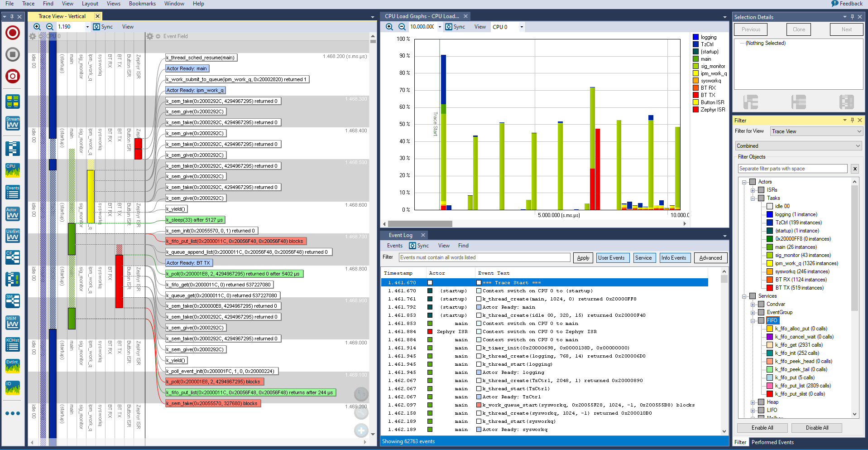The height and width of the screenshot is (450, 868).
Task: Open the Event Log sidebar icon
Action: (13, 192)
